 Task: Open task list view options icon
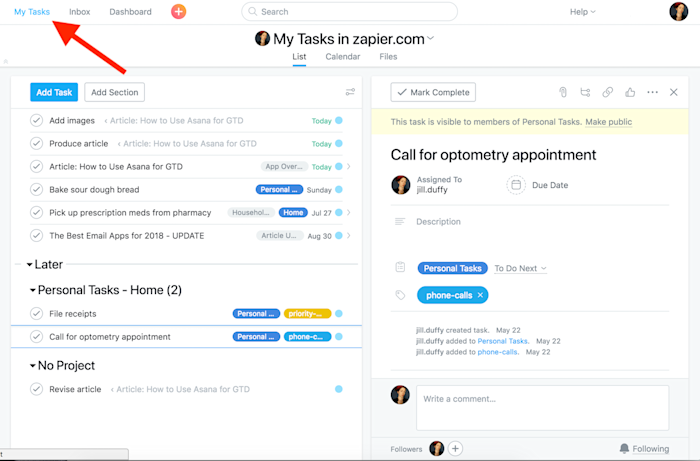(x=350, y=92)
